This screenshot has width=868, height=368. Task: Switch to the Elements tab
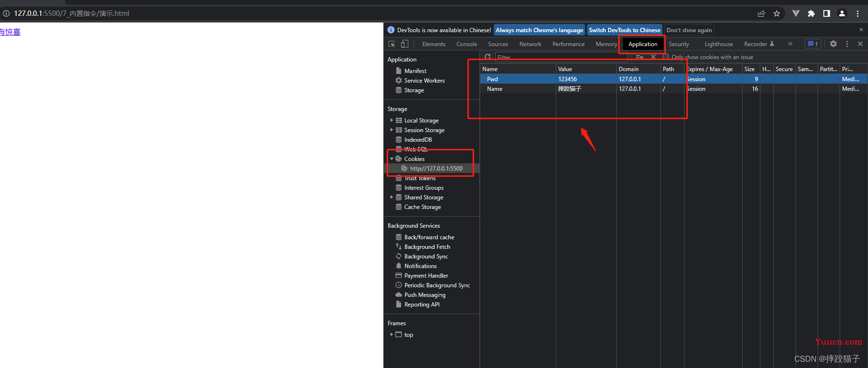434,44
